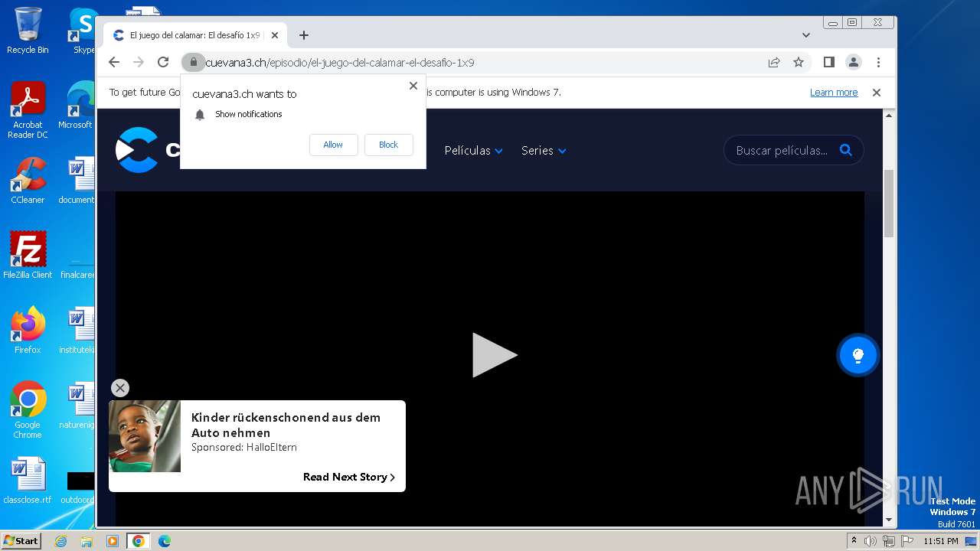Expand the Películas dropdown menu
This screenshot has width=980, height=551.
pyautogui.click(x=473, y=151)
